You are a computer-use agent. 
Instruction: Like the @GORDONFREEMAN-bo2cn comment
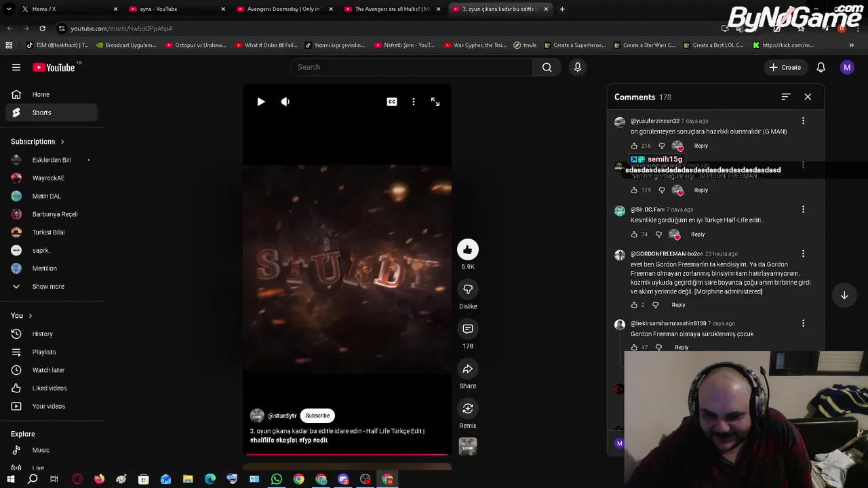[x=634, y=305]
